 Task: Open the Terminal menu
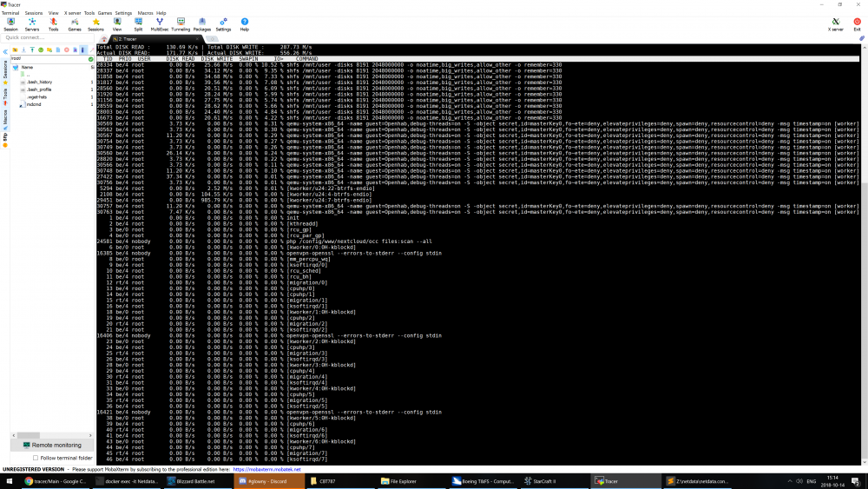coord(10,13)
